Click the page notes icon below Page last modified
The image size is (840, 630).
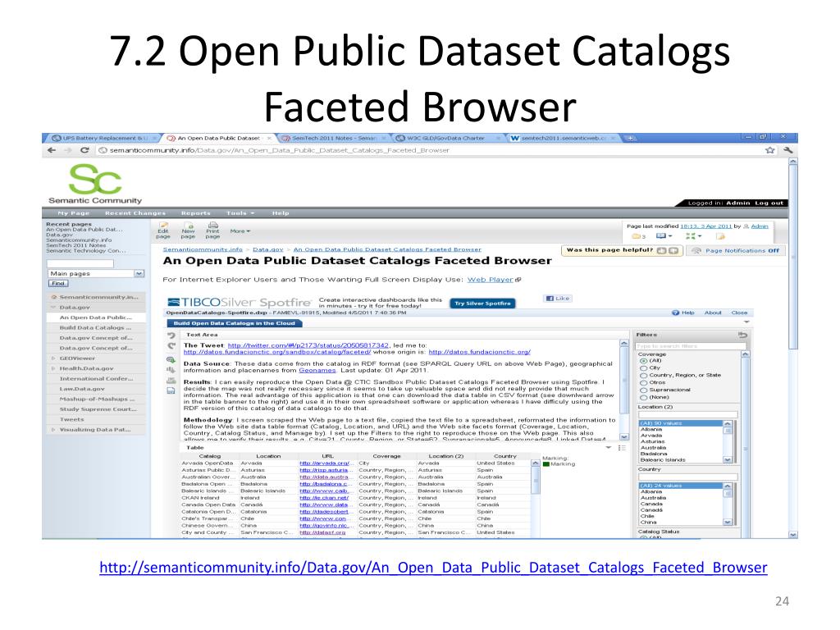[720, 236]
